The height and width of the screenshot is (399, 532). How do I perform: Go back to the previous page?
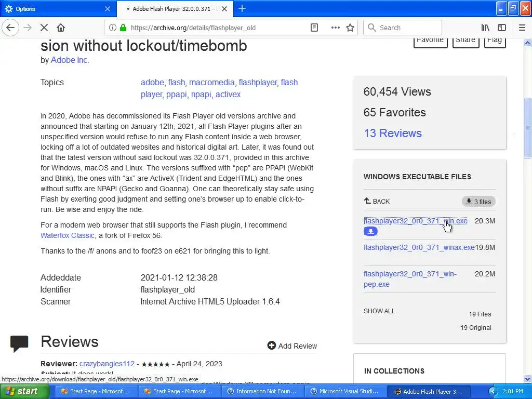pyautogui.click(x=10, y=28)
